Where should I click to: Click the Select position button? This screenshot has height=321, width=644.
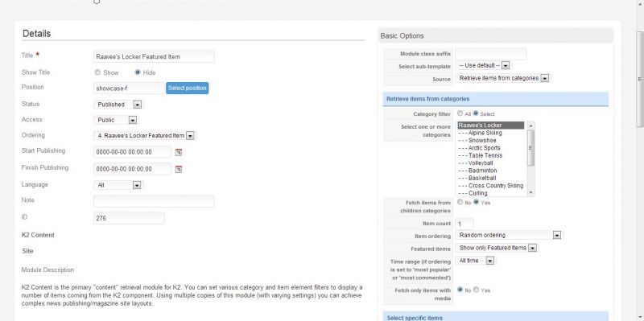coord(188,88)
